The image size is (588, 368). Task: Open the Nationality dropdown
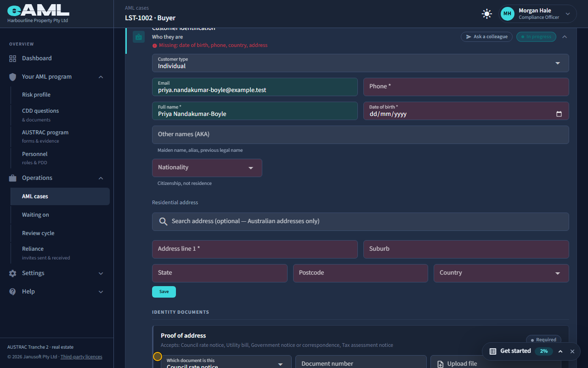tap(207, 168)
